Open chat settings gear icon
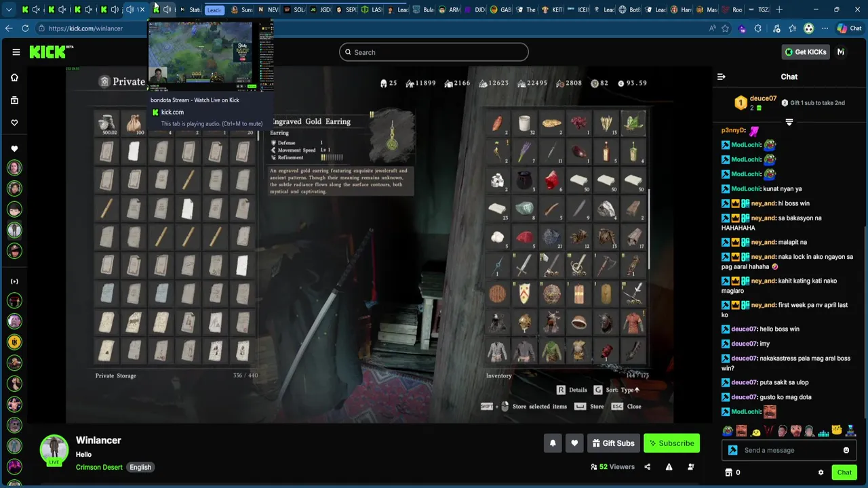The image size is (868, 488). [x=821, y=472]
